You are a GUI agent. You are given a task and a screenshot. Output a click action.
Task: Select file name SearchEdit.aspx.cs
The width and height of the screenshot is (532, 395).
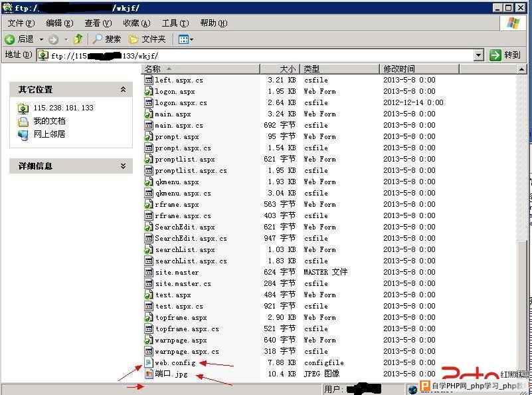(x=191, y=239)
